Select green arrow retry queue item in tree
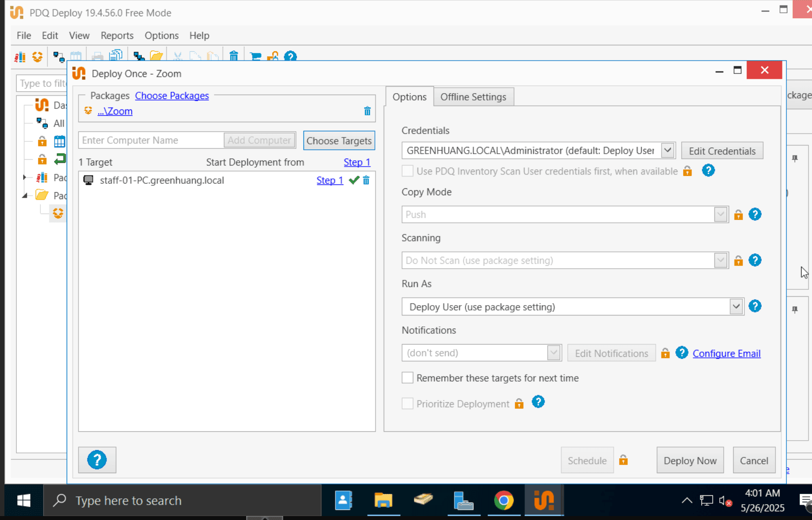Screen dimensions: 812x520 tap(60, 159)
